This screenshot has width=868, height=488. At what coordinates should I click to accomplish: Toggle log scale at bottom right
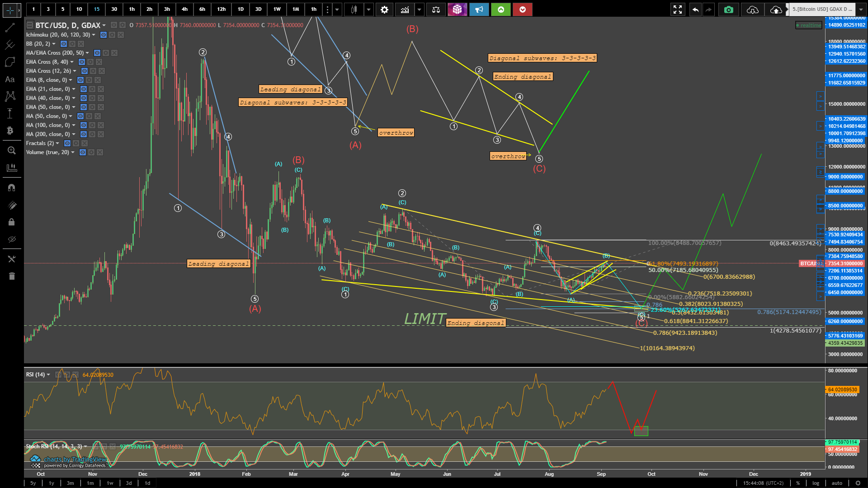tap(816, 483)
